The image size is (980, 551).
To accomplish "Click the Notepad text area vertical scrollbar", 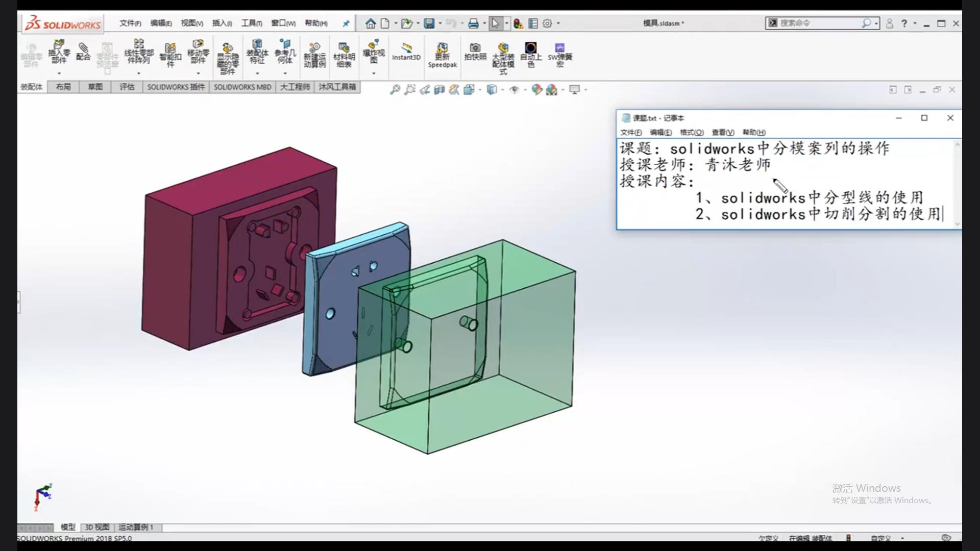I will 957,184.
